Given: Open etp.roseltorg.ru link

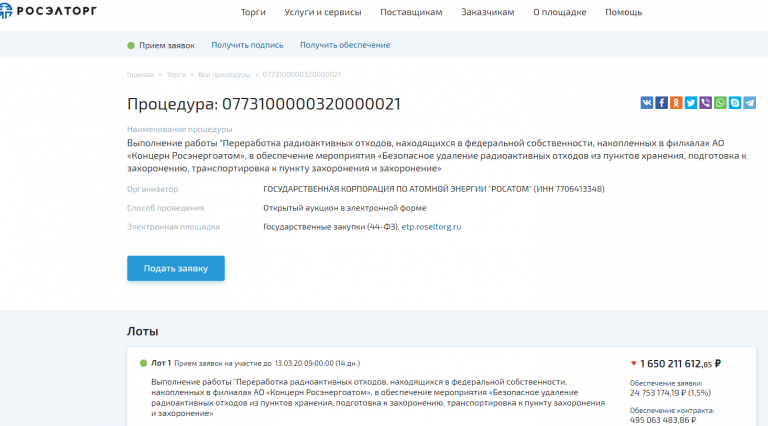Looking at the screenshot, I should 431,227.
